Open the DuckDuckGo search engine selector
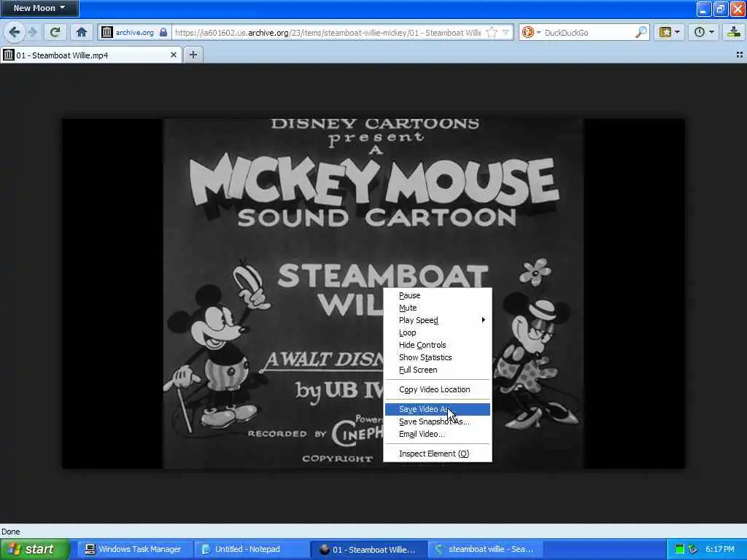The image size is (747, 560). point(531,32)
